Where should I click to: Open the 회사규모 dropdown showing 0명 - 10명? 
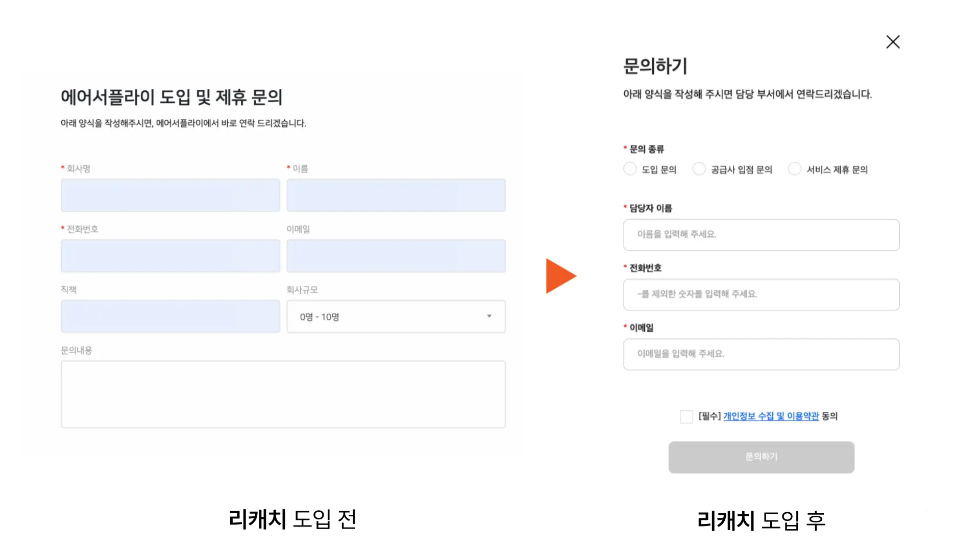pyautogui.click(x=396, y=317)
